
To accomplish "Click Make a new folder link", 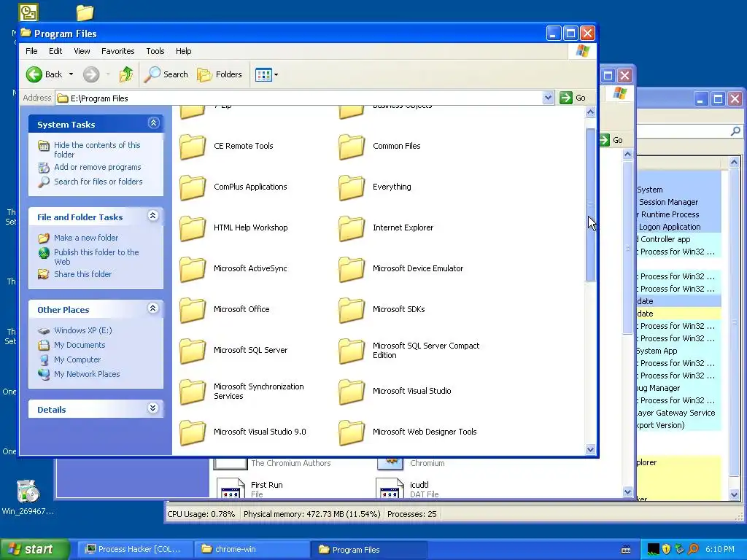I will point(86,238).
